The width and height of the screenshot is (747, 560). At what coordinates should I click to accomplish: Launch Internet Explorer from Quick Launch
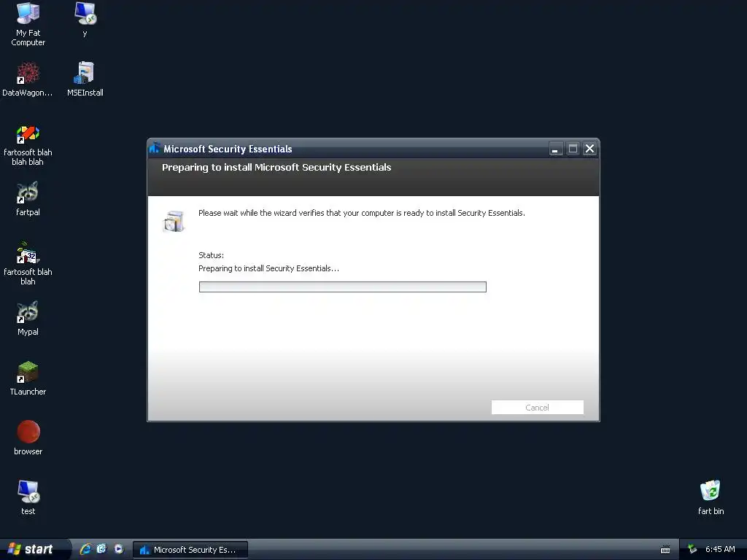(85, 549)
